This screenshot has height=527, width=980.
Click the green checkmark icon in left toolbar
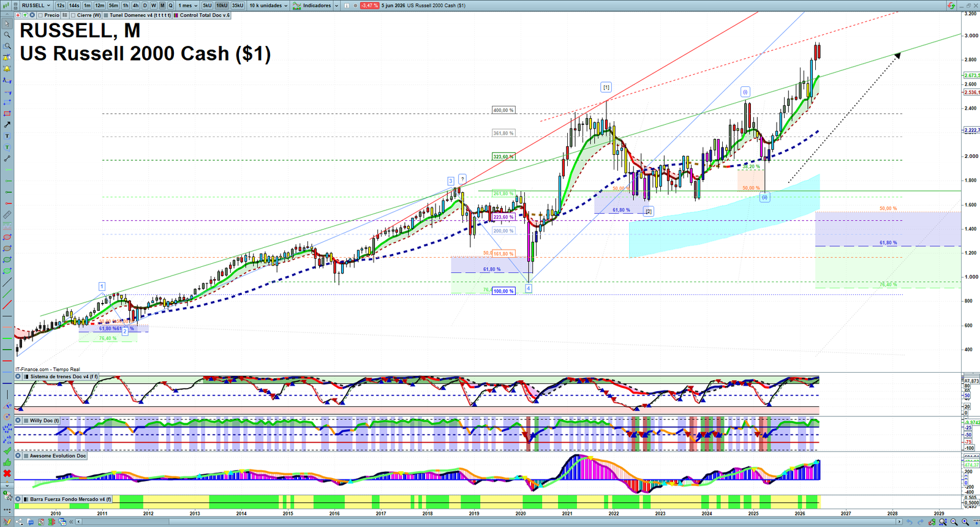pyautogui.click(x=7, y=451)
